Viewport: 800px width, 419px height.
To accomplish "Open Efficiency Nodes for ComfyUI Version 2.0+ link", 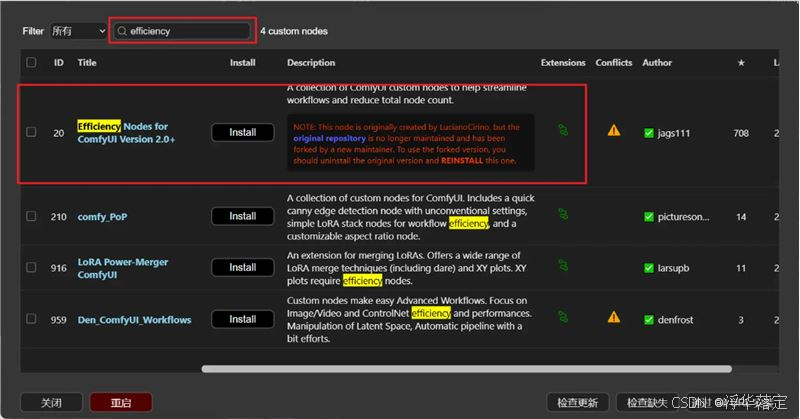I will 126,133.
